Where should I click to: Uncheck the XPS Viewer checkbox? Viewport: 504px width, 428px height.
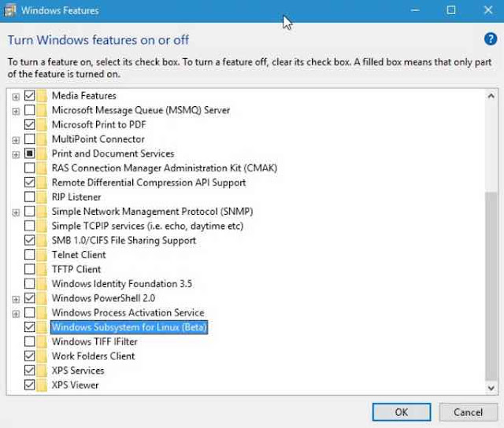pyautogui.click(x=30, y=385)
